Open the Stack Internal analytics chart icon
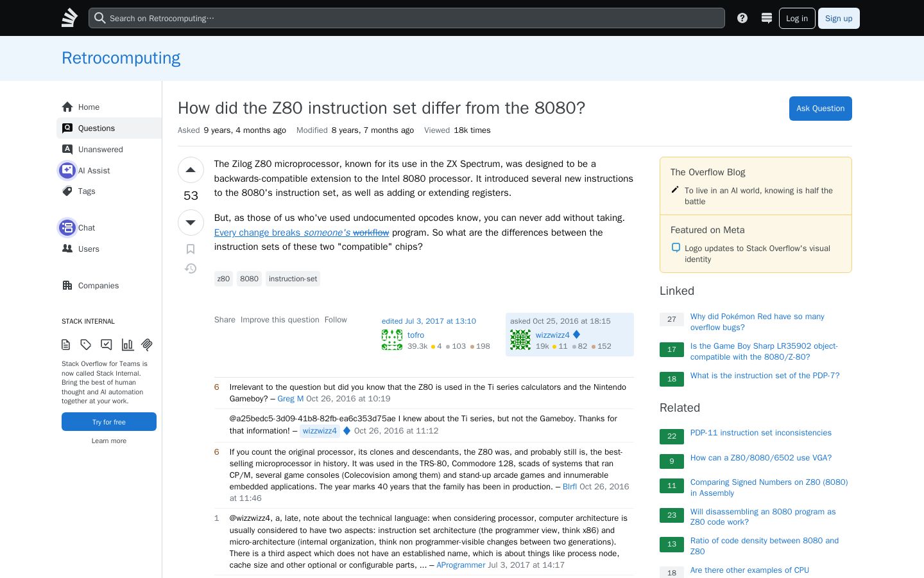The width and height of the screenshot is (924, 578). pyautogui.click(x=127, y=345)
